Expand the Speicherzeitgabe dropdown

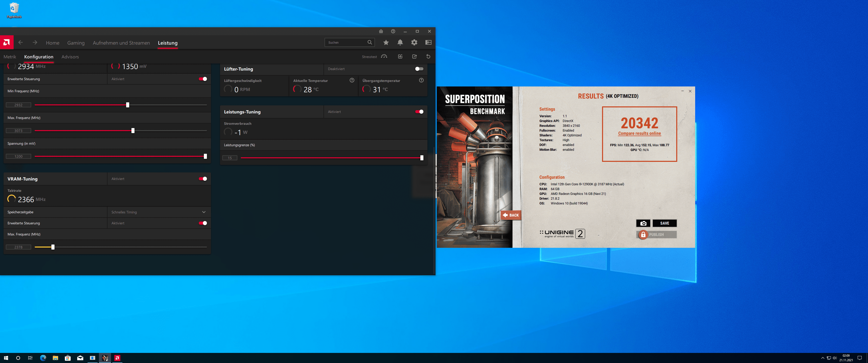tap(204, 212)
